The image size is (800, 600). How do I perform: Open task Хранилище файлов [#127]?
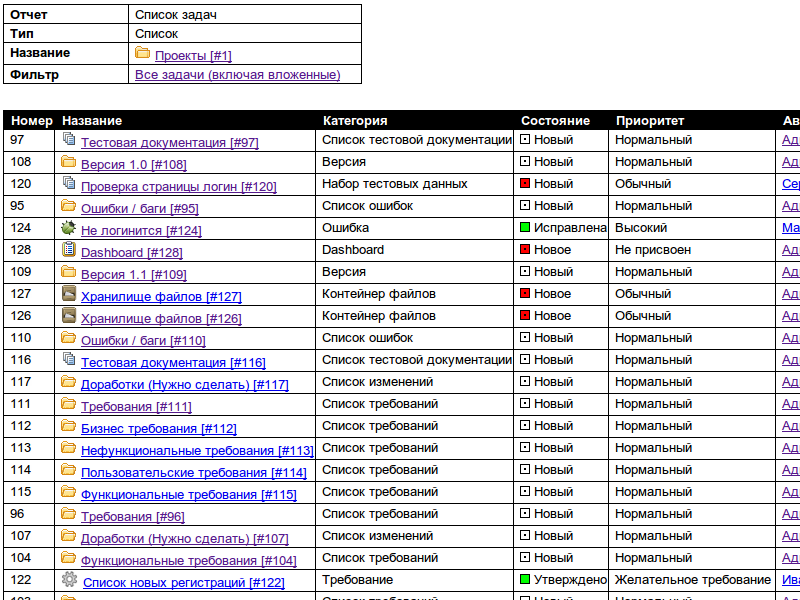pyautogui.click(x=161, y=297)
